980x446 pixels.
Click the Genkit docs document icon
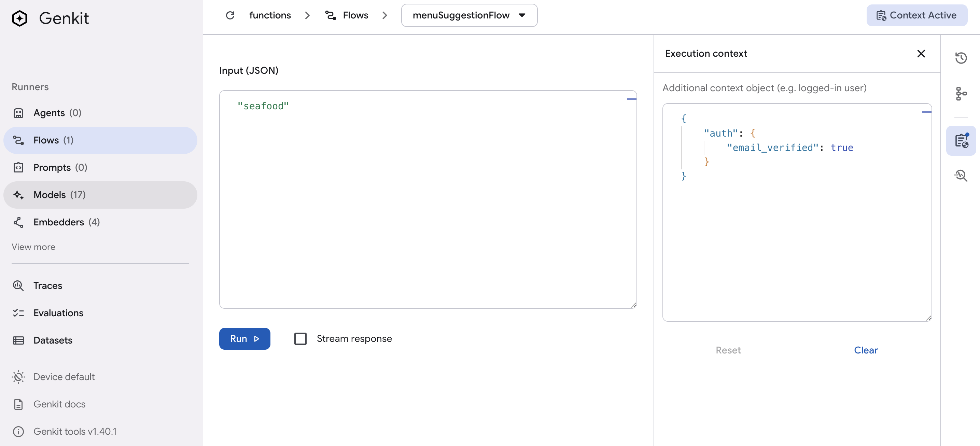[18, 404]
